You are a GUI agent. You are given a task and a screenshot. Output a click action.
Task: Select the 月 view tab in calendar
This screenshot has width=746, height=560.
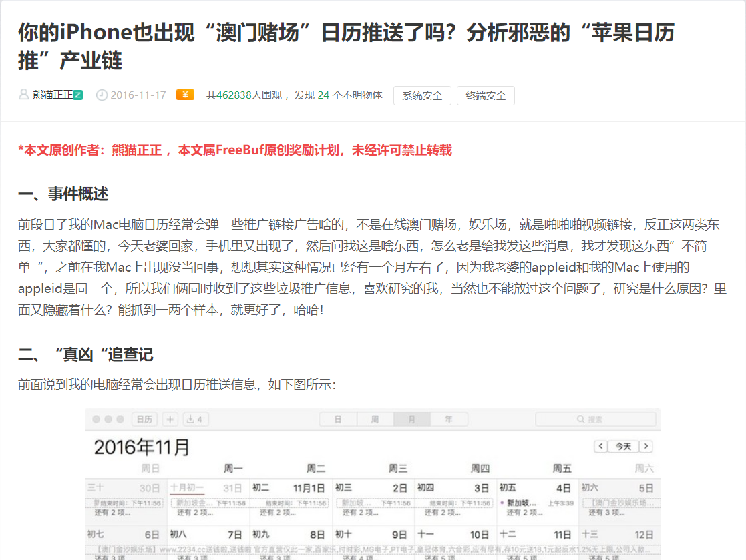pos(412,419)
